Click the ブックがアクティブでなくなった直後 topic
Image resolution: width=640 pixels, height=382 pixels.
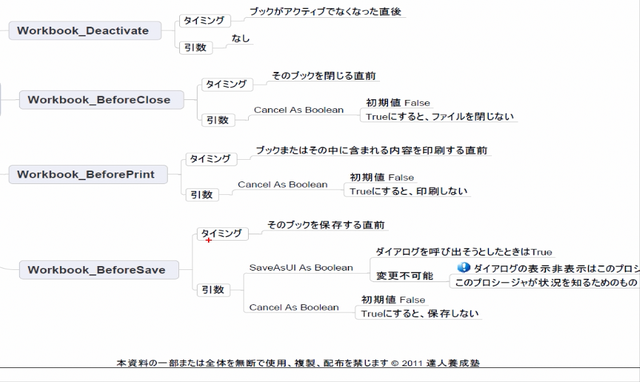tap(325, 12)
